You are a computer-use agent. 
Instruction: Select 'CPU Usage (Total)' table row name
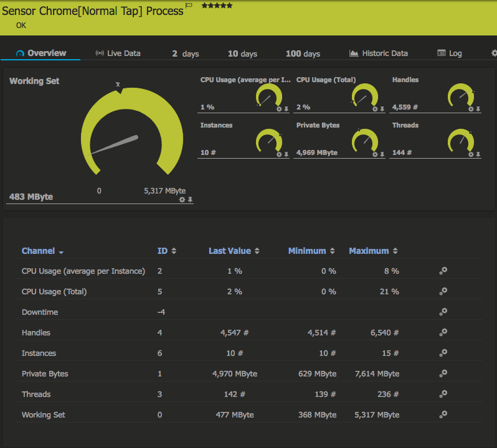click(x=54, y=292)
